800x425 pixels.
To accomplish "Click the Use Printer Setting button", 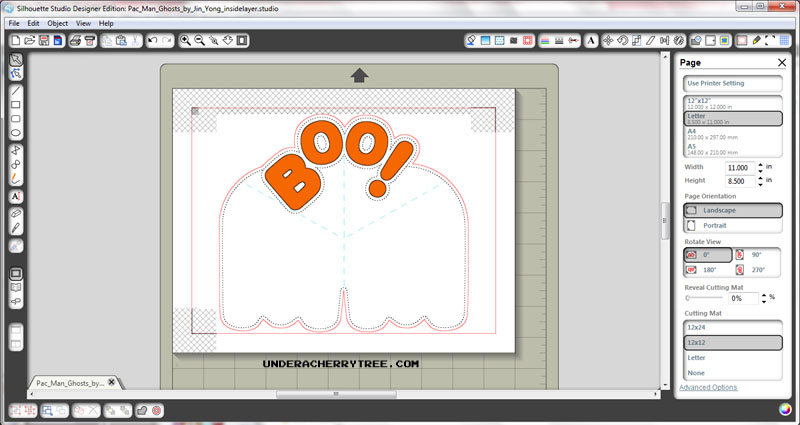I will [733, 83].
